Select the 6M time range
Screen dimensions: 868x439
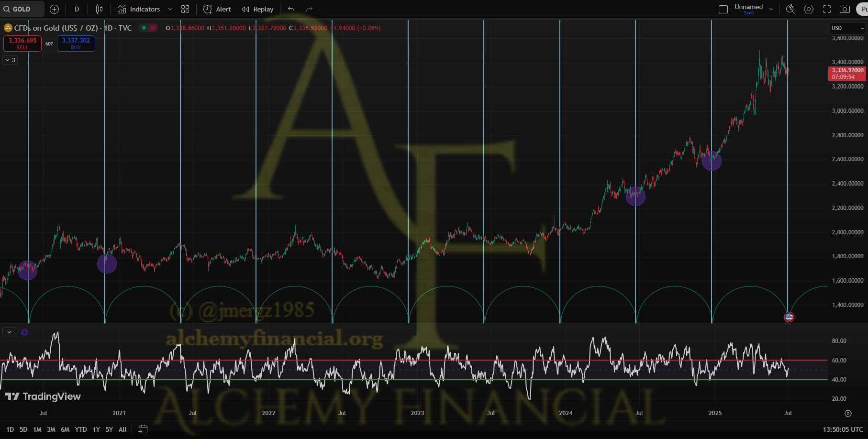click(x=65, y=429)
